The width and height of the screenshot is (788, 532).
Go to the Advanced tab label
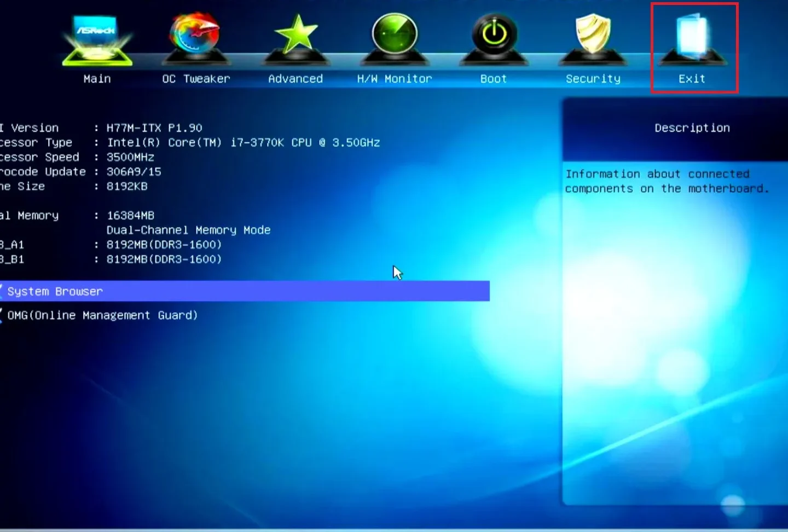pos(296,79)
